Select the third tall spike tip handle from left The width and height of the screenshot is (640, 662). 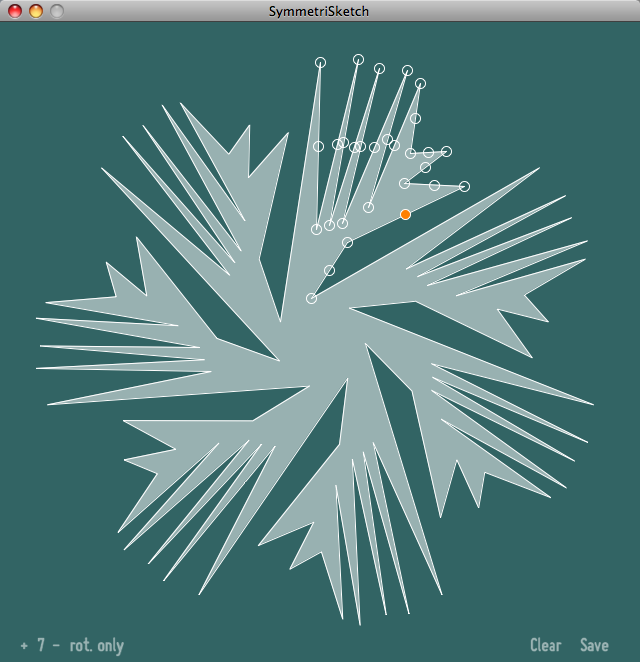[379, 68]
